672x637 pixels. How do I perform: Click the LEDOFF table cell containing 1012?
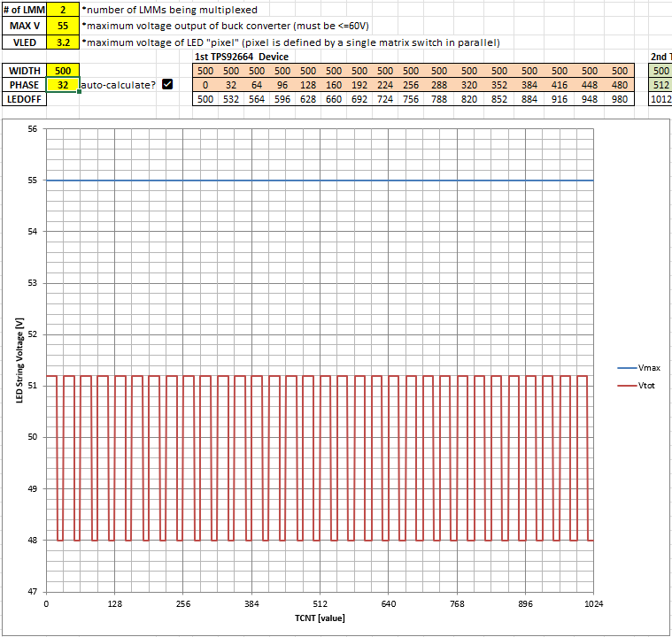[x=660, y=99]
